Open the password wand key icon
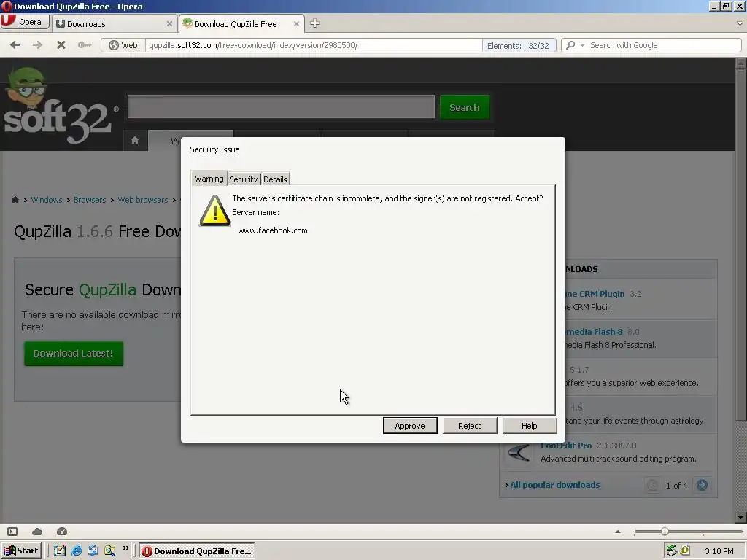Screen dimensions: 747x560 coord(85,45)
